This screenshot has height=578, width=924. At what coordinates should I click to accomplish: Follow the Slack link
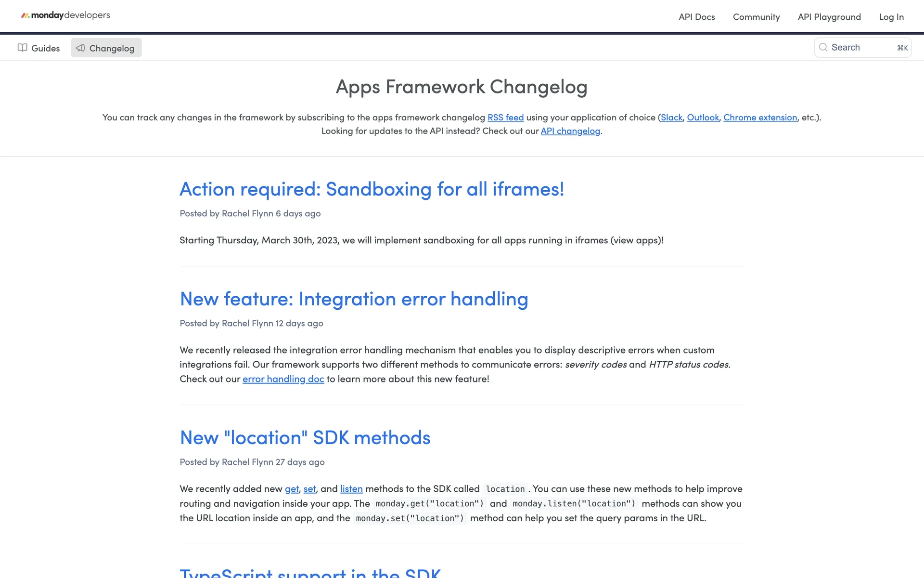(671, 118)
